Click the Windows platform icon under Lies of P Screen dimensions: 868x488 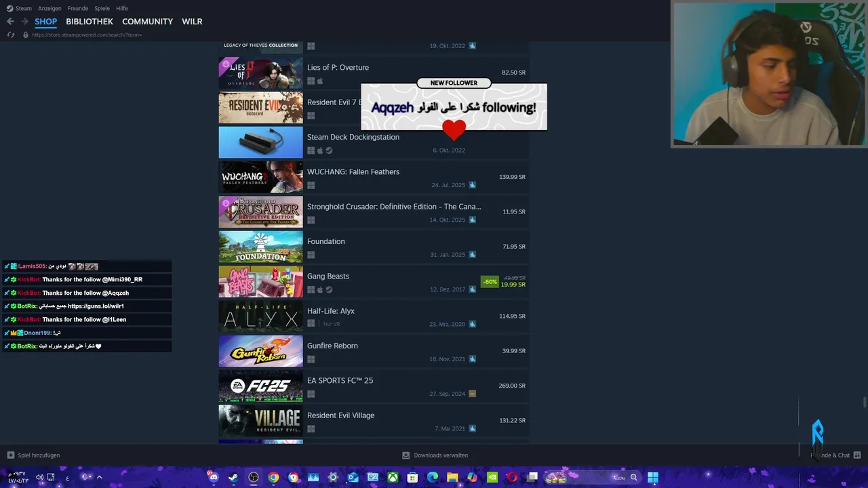[x=311, y=81]
